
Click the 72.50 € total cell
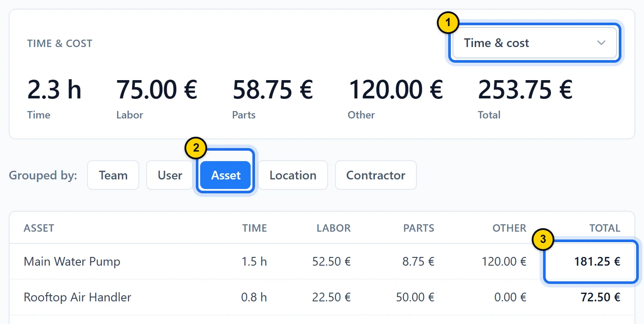(x=600, y=297)
